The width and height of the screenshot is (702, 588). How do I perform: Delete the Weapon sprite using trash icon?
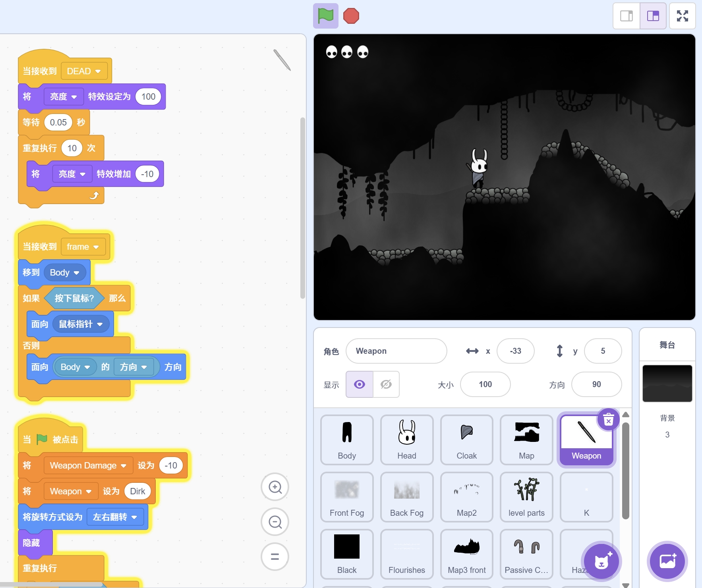(x=609, y=419)
